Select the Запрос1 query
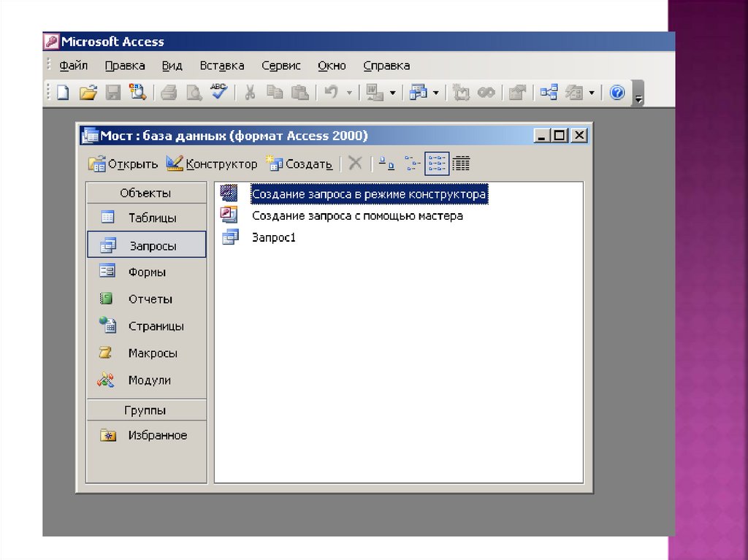Viewport: 748px width, 560px height. click(x=274, y=237)
